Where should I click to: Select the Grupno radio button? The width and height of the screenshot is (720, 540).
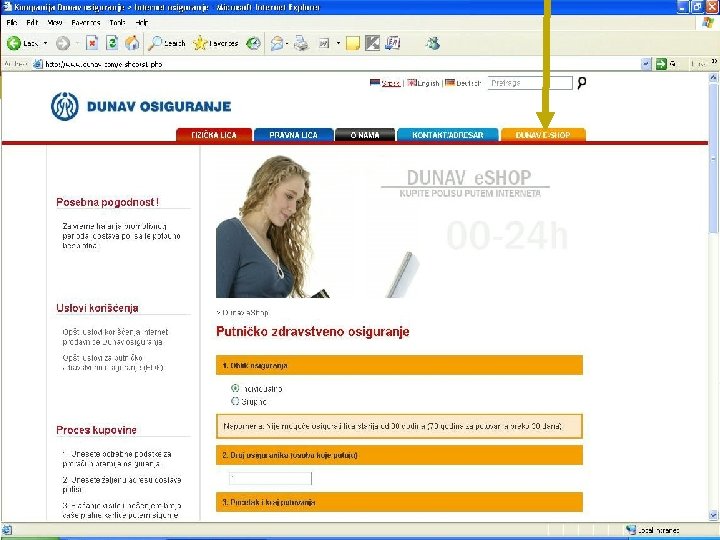(x=235, y=401)
